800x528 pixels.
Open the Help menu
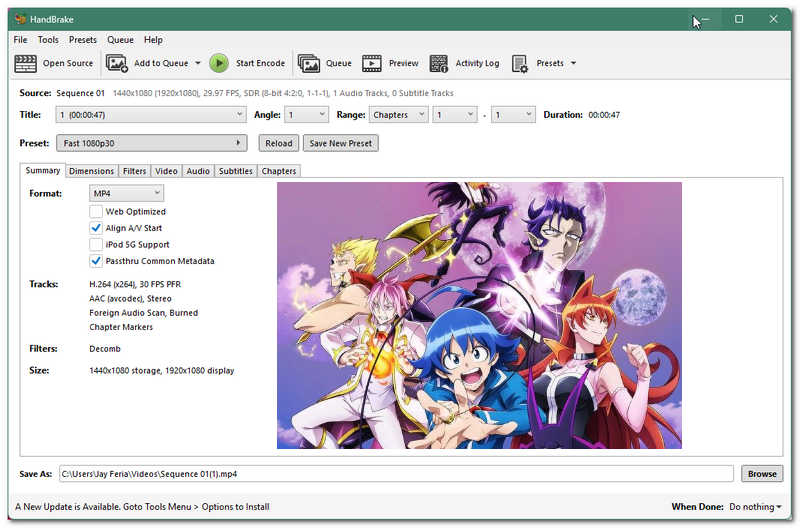tap(153, 40)
